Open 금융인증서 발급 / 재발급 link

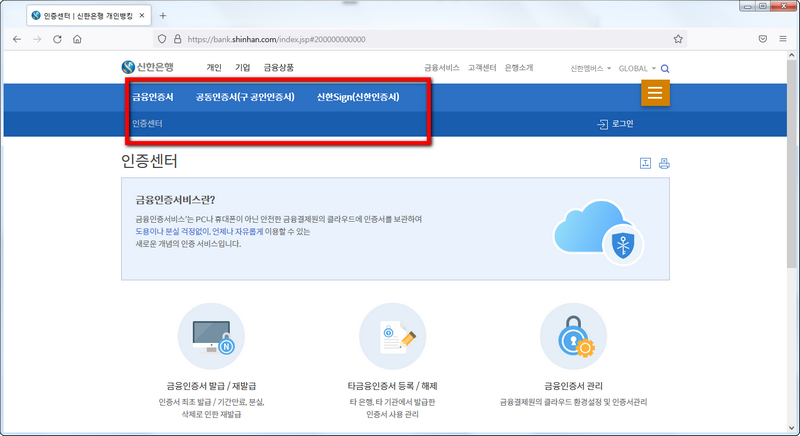coord(211,386)
